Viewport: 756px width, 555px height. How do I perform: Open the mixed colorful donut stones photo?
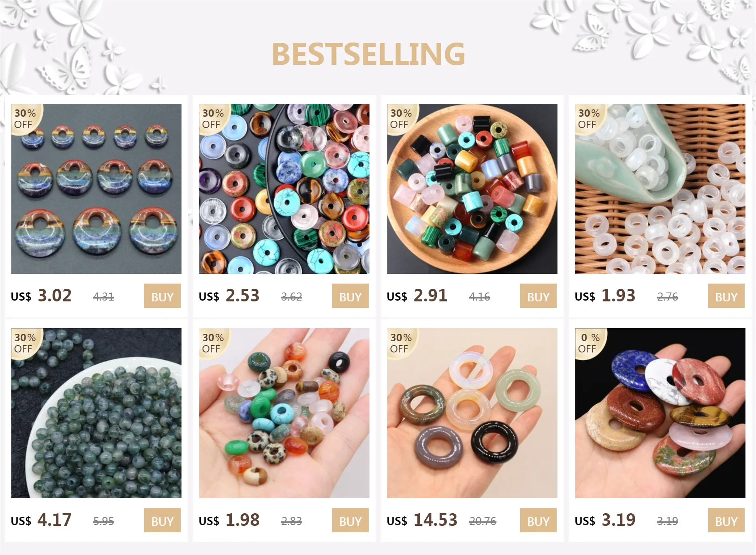[x=284, y=189]
